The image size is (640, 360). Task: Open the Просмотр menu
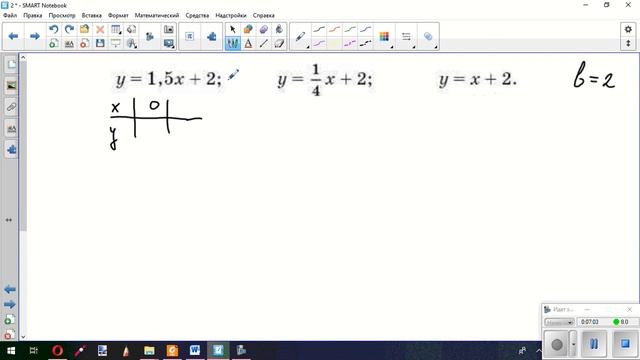tap(62, 15)
